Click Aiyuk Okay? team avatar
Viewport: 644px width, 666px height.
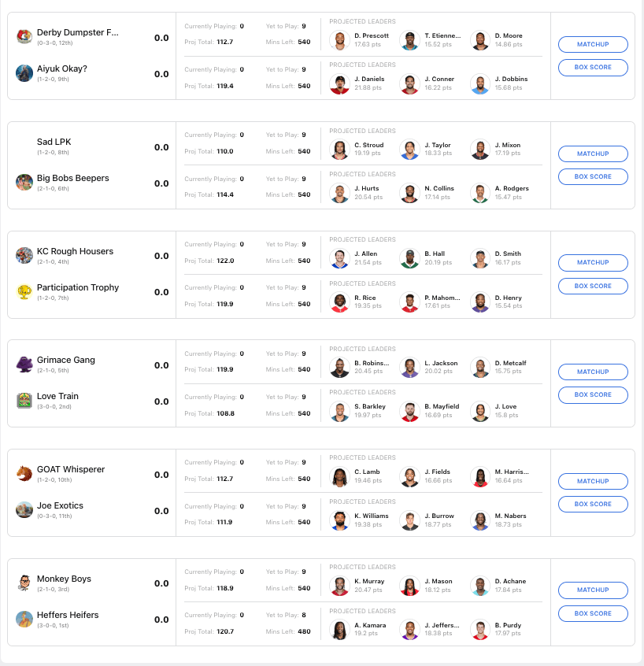[24, 73]
